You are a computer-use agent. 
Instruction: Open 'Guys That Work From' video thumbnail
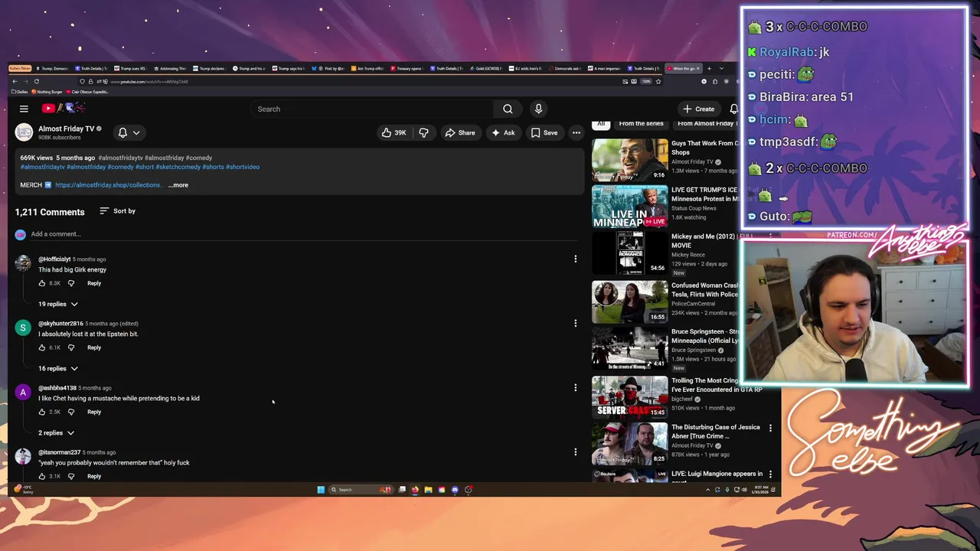[x=629, y=159]
